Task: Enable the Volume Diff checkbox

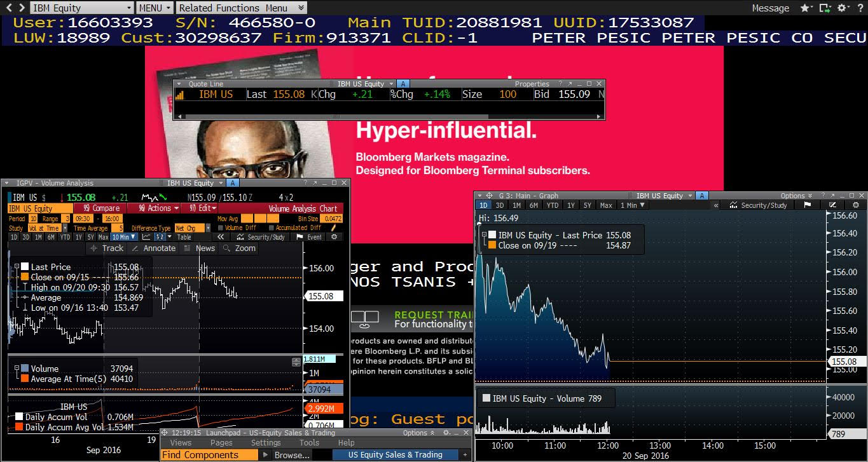Action: [x=220, y=228]
